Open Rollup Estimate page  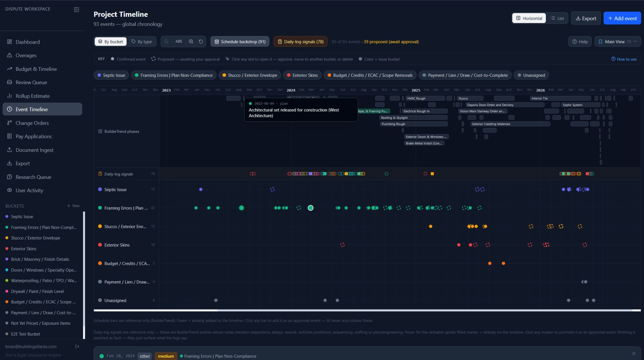tap(42, 96)
